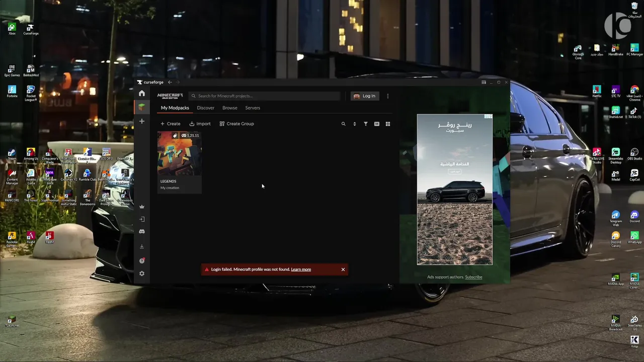Screen dimensions: 644x362
Task: Open downloads icon in CurseForge sidebar
Action: pyautogui.click(x=142, y=246)
